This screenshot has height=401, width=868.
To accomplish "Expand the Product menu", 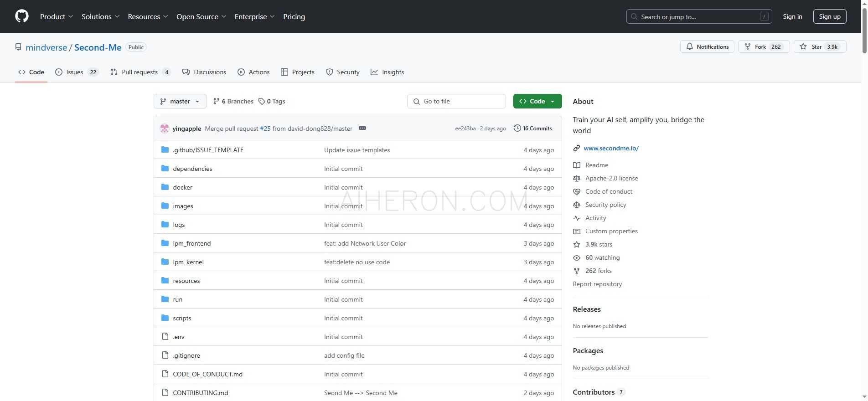I will pos(57,16).
